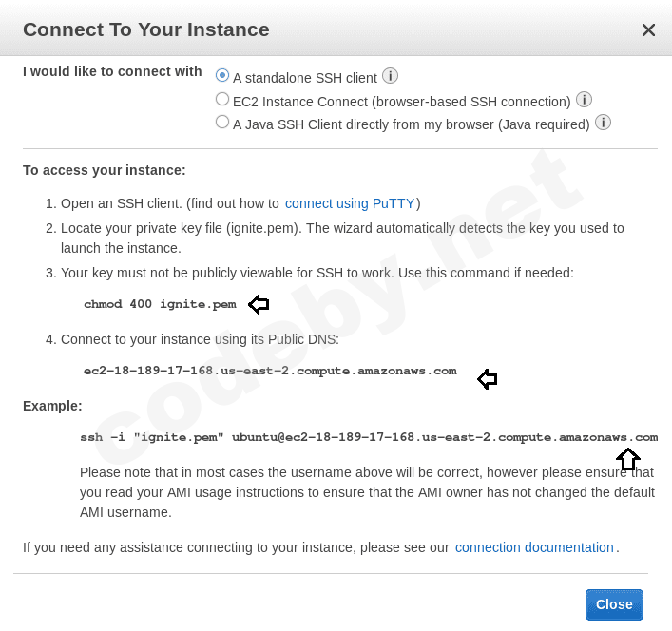Click the up arrow under the ssh command
672x631 pixels.
click(627, 460)
